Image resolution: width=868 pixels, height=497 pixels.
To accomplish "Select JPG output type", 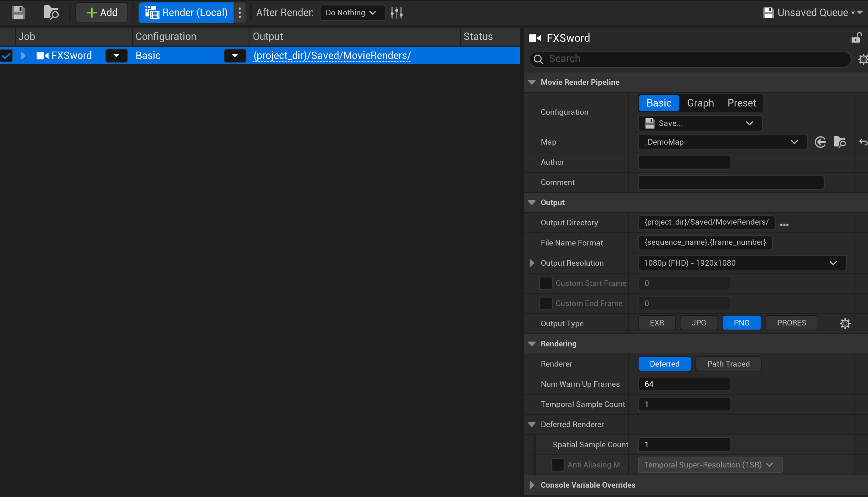I will coord(699,323).
